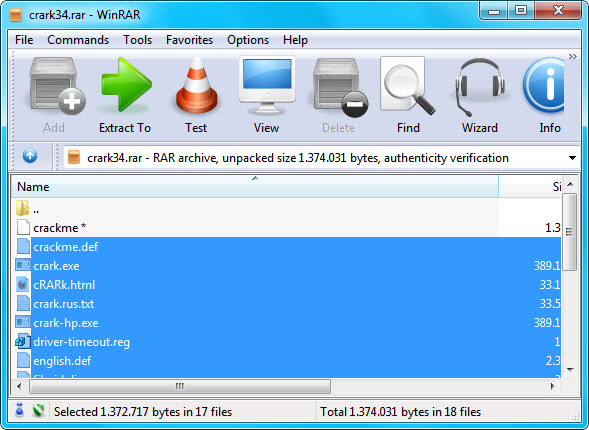This screenshot has height=430, width=589.
Task: Open the Commands menu
Action: point(78,39)
